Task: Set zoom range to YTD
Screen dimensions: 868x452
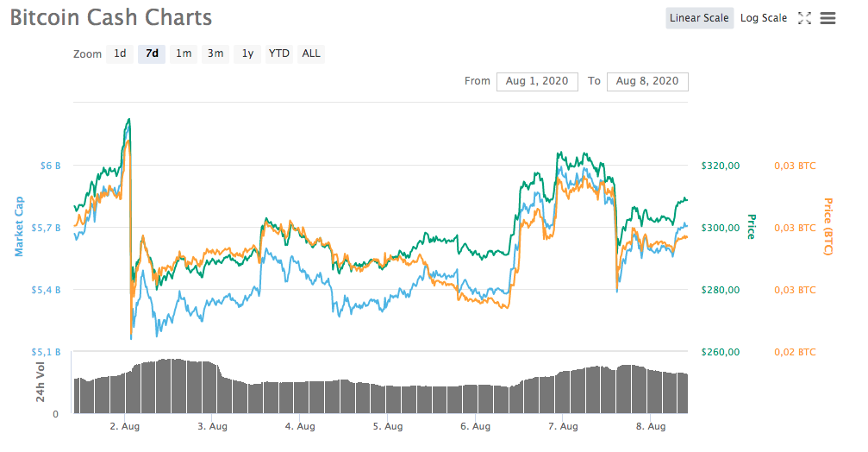Action: 279,53
